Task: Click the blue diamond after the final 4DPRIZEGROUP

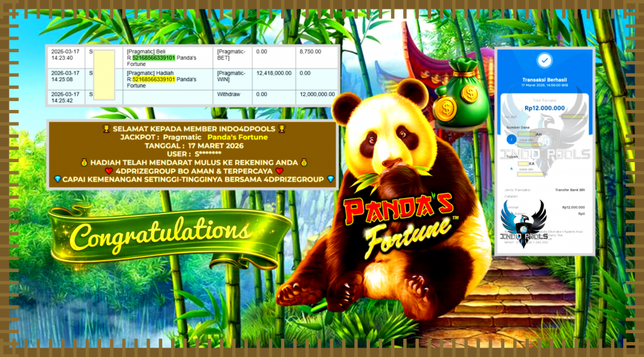Action: click(x=330, y=179)
